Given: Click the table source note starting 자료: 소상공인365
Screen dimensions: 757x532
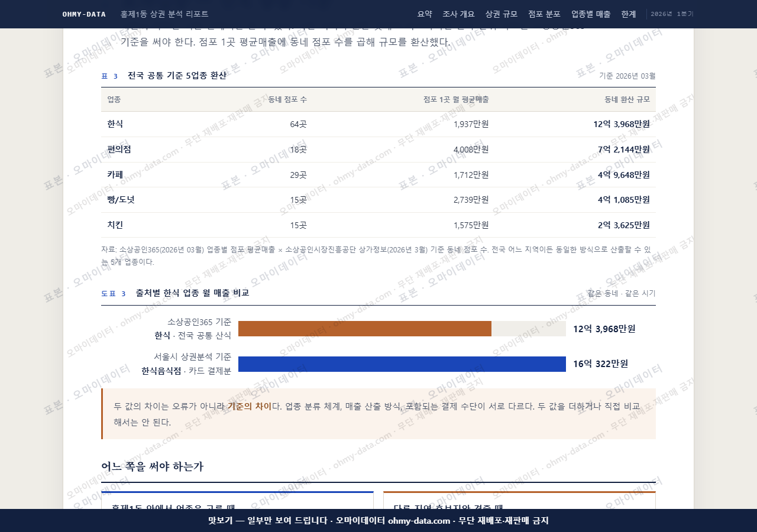Looking at the screenshot, I should 378,256.
